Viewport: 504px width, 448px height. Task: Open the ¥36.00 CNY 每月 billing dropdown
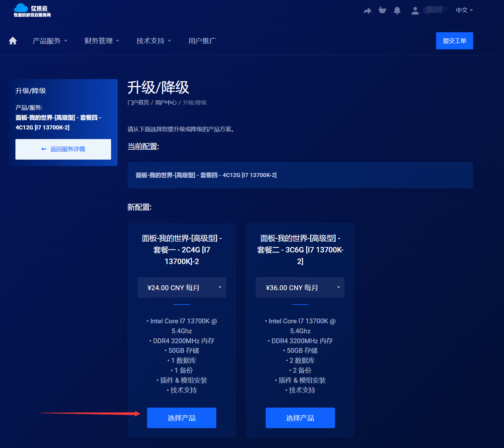pos(300,287)
